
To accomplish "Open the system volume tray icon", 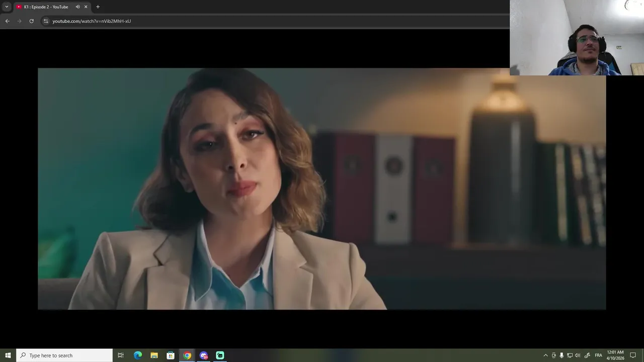I will [x=578, y=355].
